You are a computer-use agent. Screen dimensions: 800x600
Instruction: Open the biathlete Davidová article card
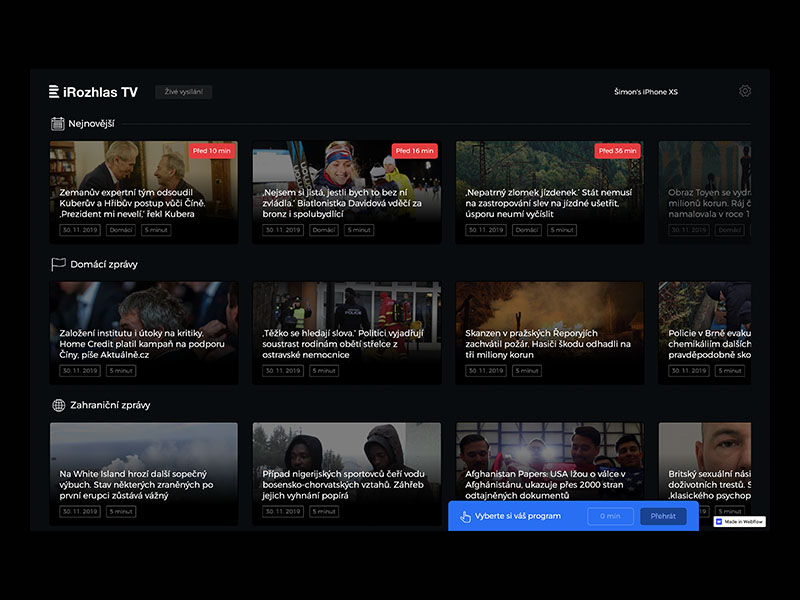coord(346,192)
